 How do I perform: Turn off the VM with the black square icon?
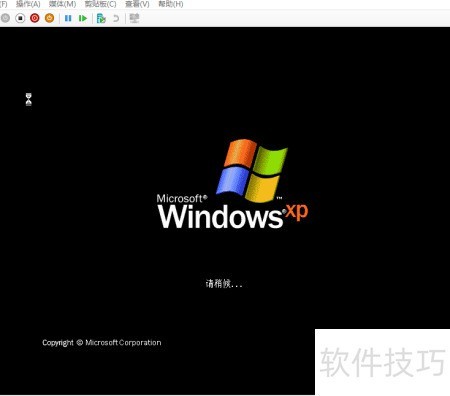(20, 18)
